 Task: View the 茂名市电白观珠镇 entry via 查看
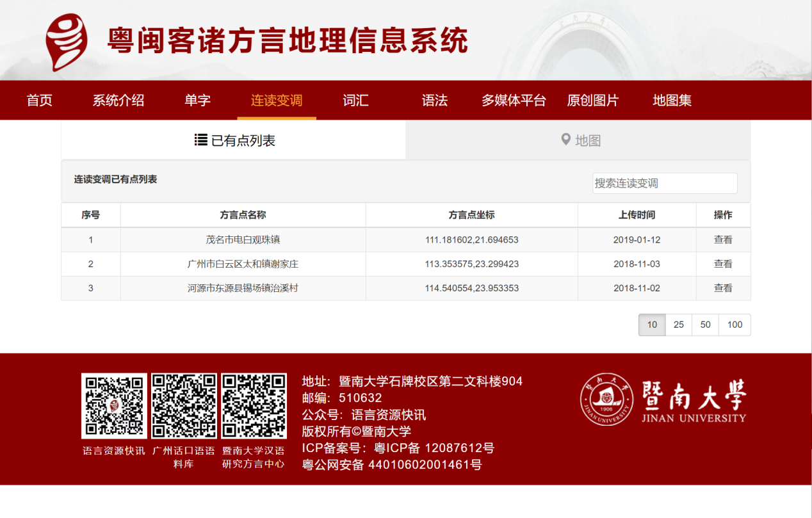(723, 239)
